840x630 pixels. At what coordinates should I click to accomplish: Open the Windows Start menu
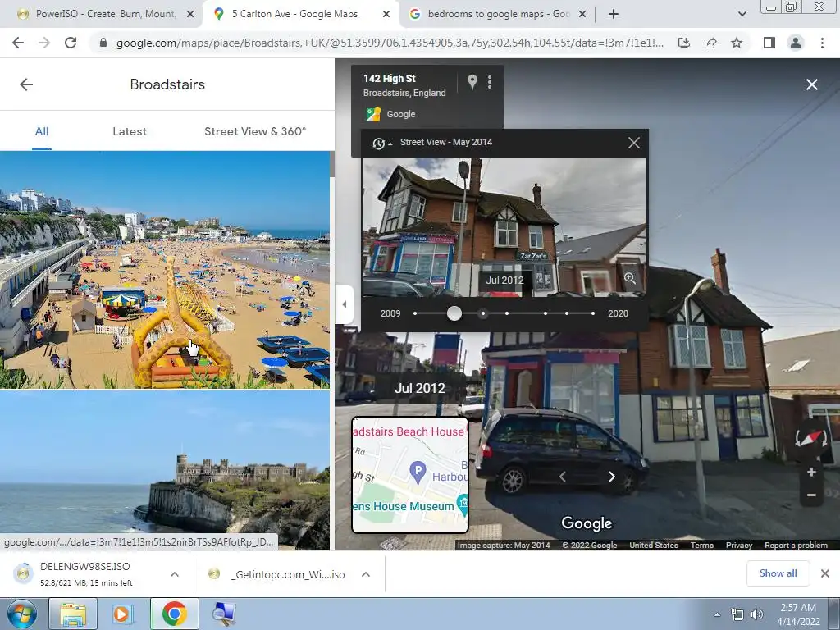tap(21, 614)
